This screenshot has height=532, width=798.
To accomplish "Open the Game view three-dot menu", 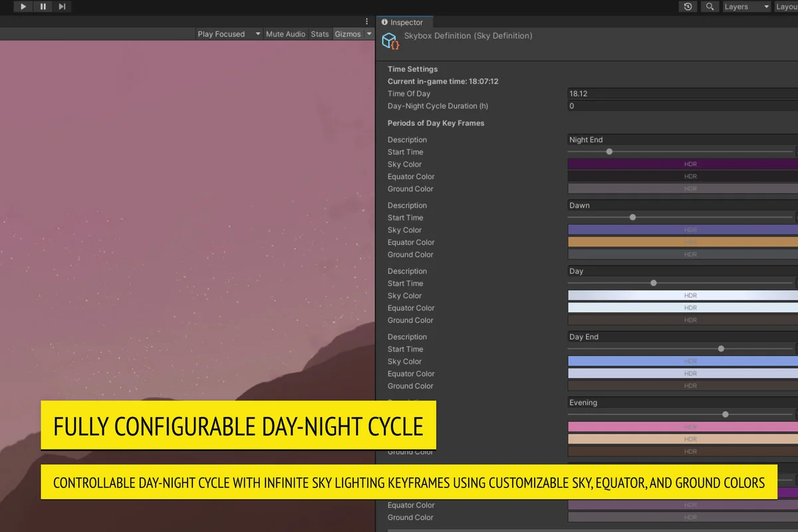I will click(366, 22).
